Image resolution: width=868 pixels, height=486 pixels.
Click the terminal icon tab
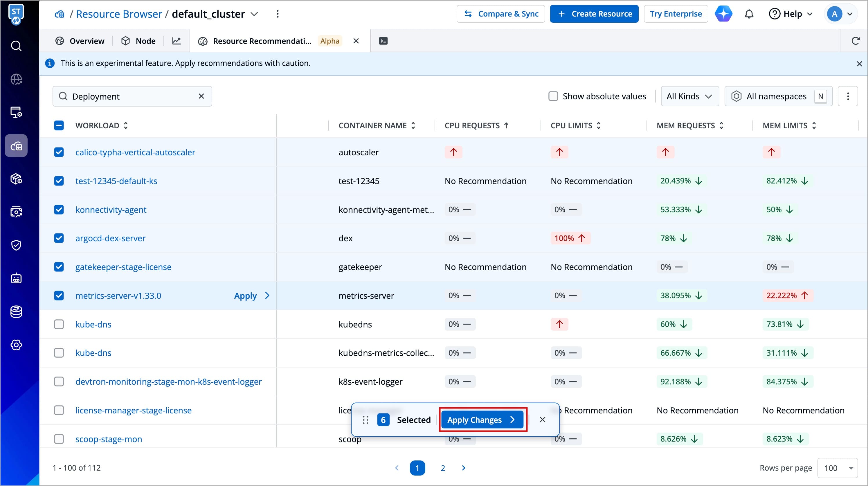(383, 41)
